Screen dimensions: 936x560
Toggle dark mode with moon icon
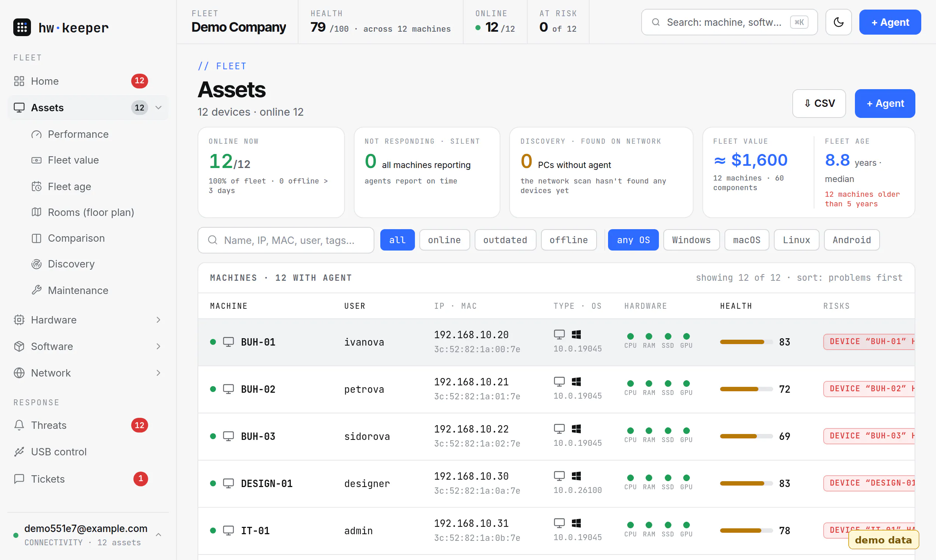click(x=838, y=22)
